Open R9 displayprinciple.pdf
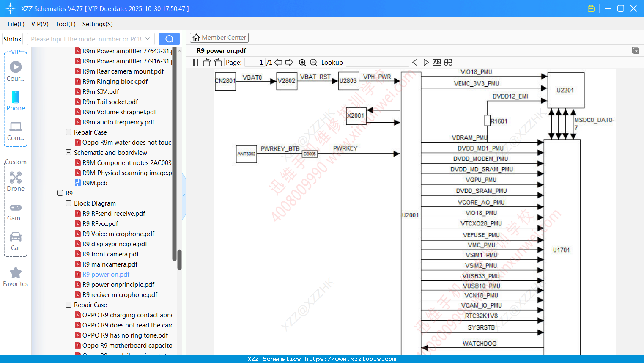Viewport: 644px width, 363px height. pyautogui.click(x=115, y=244)
